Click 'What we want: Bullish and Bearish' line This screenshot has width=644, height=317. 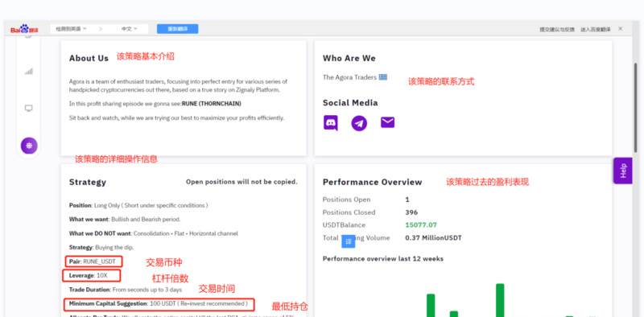coord(125,220)
